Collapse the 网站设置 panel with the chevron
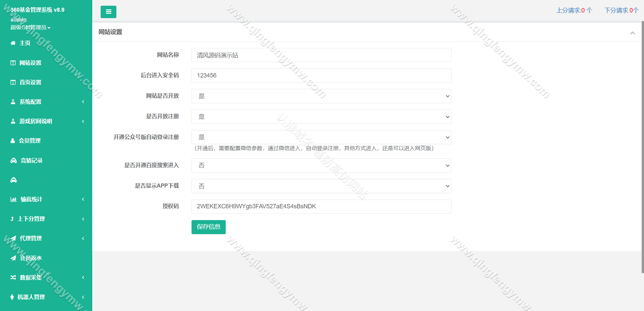 [632, 33]
